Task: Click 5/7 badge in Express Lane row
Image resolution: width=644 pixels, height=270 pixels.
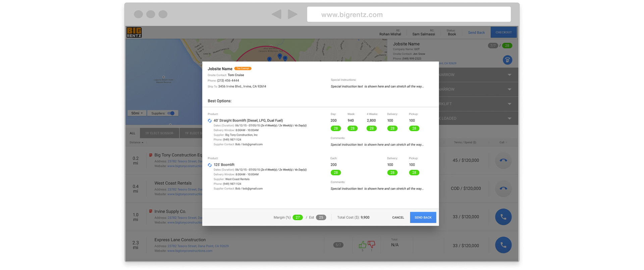Action: click(x=338, y=245)
